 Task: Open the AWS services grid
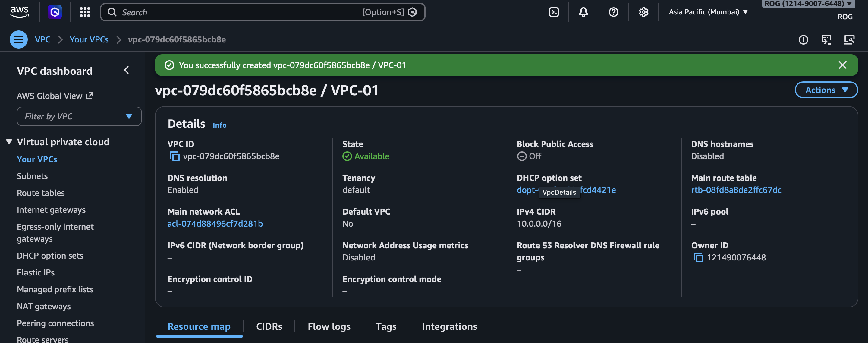(85, 12)
